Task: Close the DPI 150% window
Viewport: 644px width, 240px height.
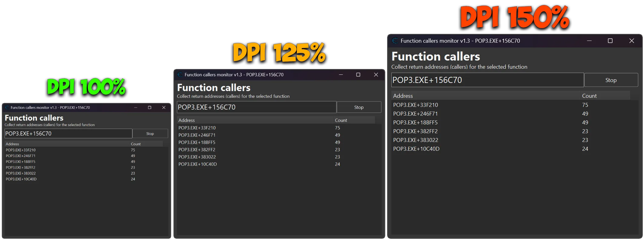Action: [x=632, y=41]
